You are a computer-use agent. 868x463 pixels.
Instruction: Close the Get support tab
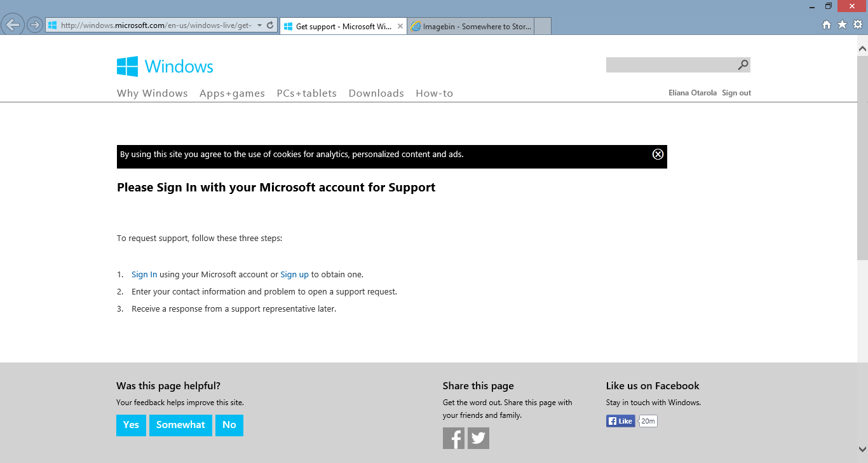coord(400,26)
